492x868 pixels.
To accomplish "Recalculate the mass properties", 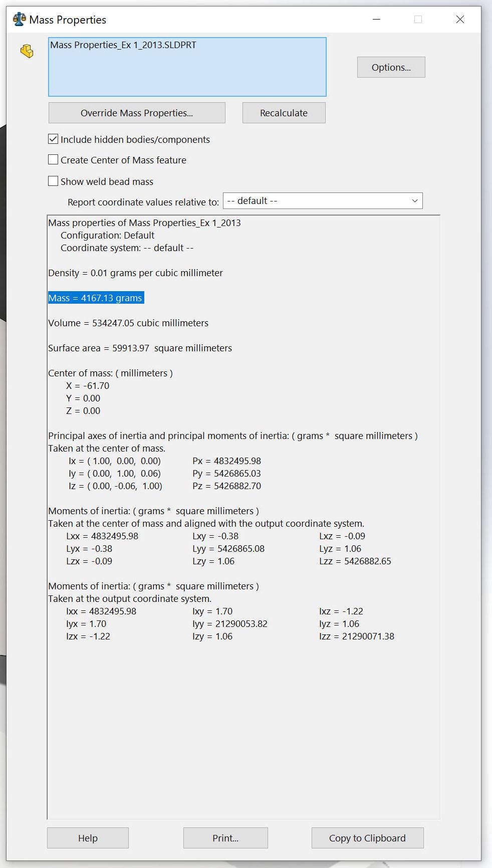I will coord(284,113).
